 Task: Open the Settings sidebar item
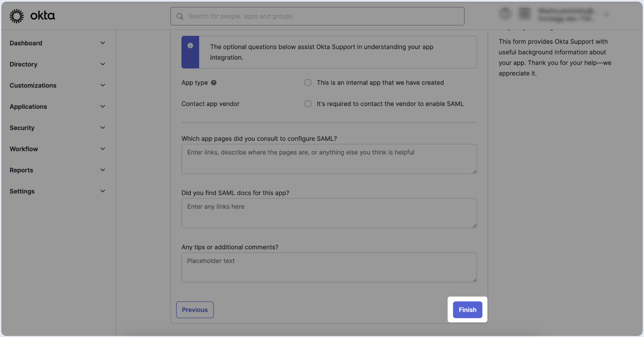pos(22,191)
